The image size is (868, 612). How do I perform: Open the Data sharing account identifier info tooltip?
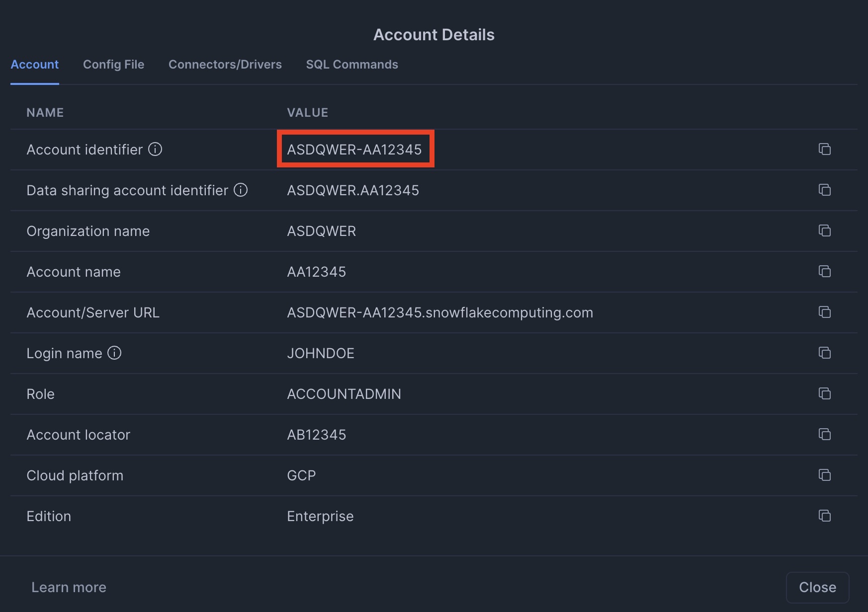click(x=242, y=190)
